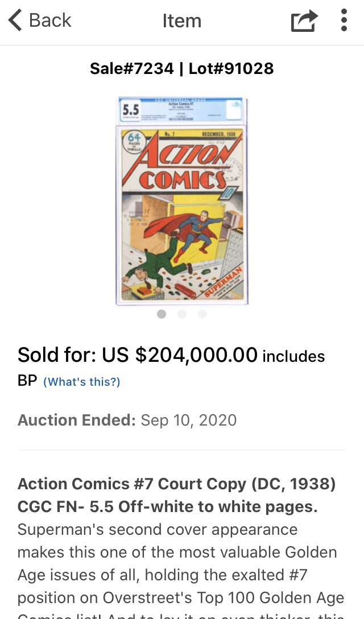Screen dimensions: 364x619
Task: Open the "What's this?" link
Action: click(82, 382)
